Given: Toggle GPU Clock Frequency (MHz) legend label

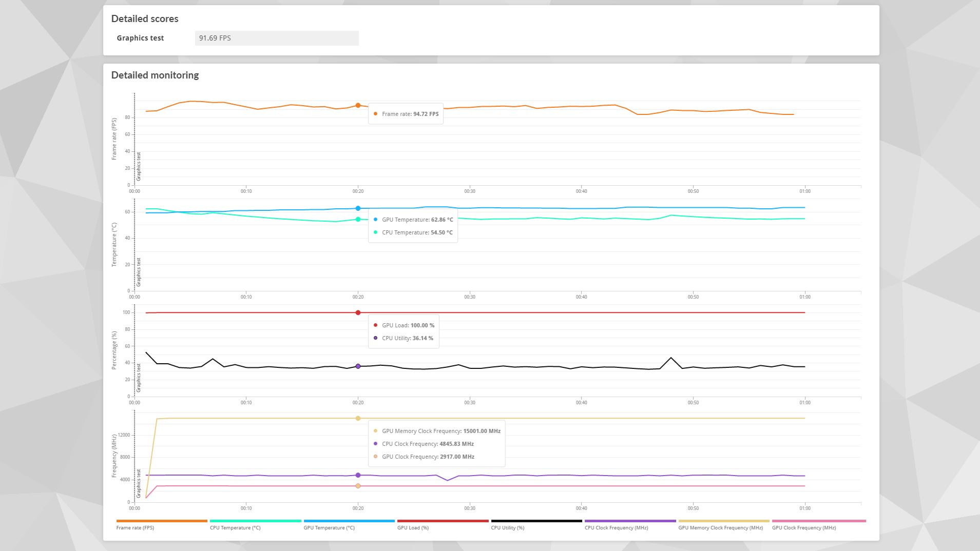Looking at the screenshot, I should tap(803, 527).
